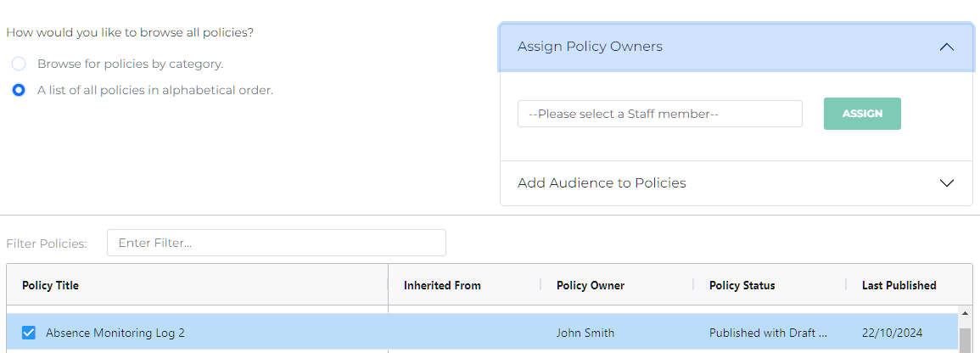Click the Add Audience to Policies header
The width and height of the screenshot is (980, 353).
(x=602, y=183)
